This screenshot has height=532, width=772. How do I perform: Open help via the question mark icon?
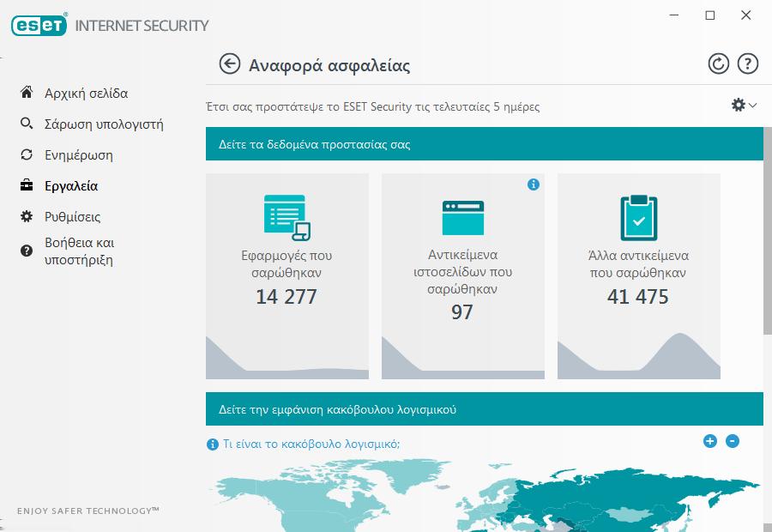pos(747,64)
